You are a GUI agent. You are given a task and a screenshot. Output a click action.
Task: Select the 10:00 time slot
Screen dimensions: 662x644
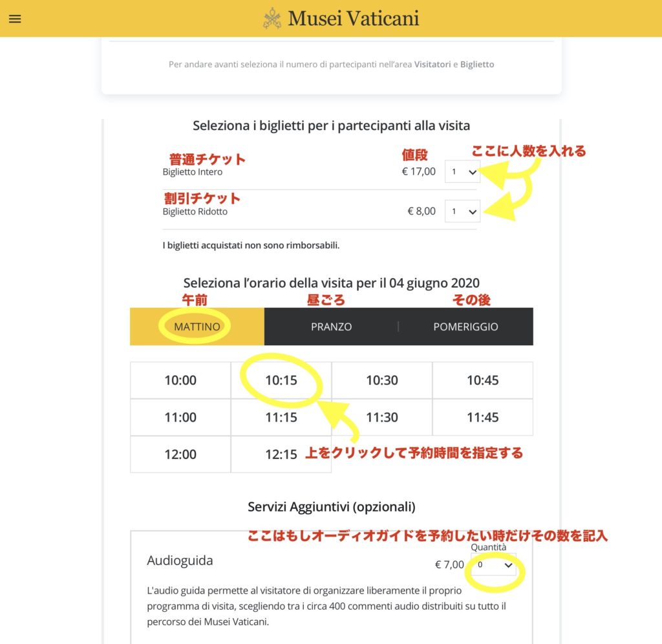[x=180, y=380]
